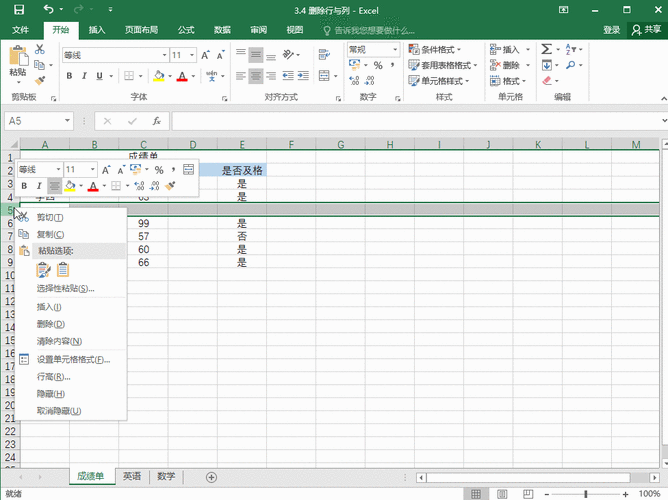Switch to 公式 ribbon tab
The width and height of the screenshot is (668, 500).
186,30
